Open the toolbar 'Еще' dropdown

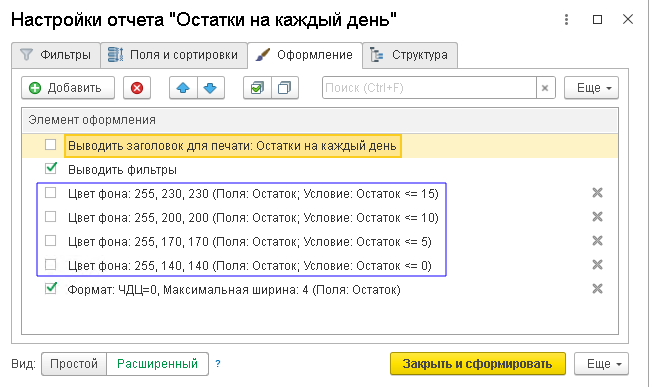coord(591,88)
